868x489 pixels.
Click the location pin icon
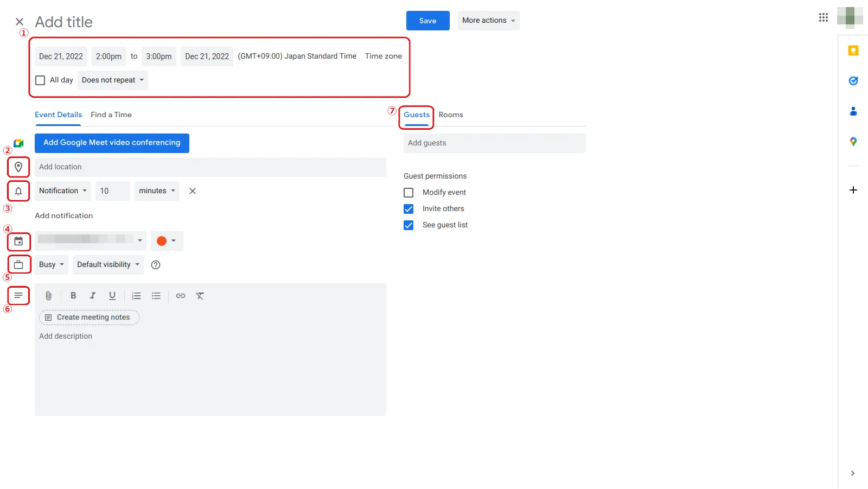(18, 167)
